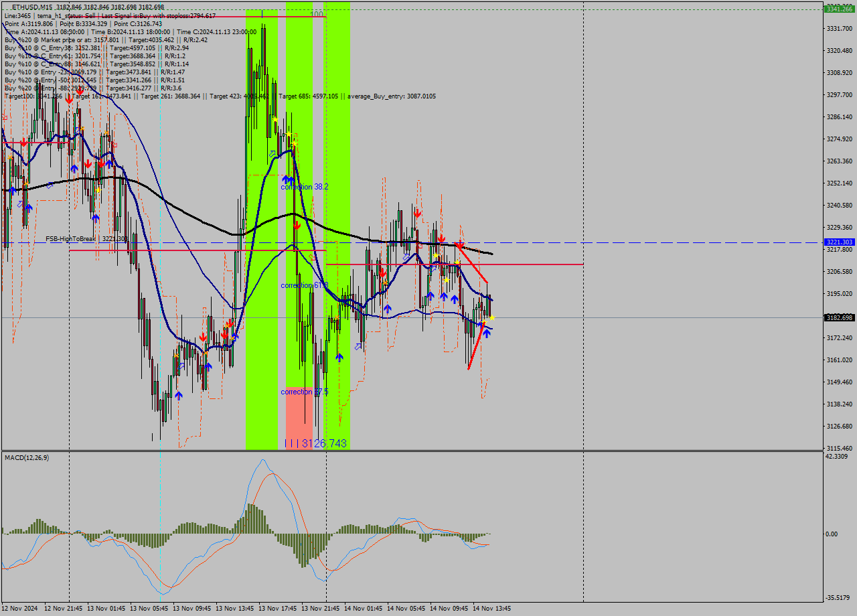
Task: Click the '12 Nov 21:45' time axis label
Action: click(x=64, y=609)
